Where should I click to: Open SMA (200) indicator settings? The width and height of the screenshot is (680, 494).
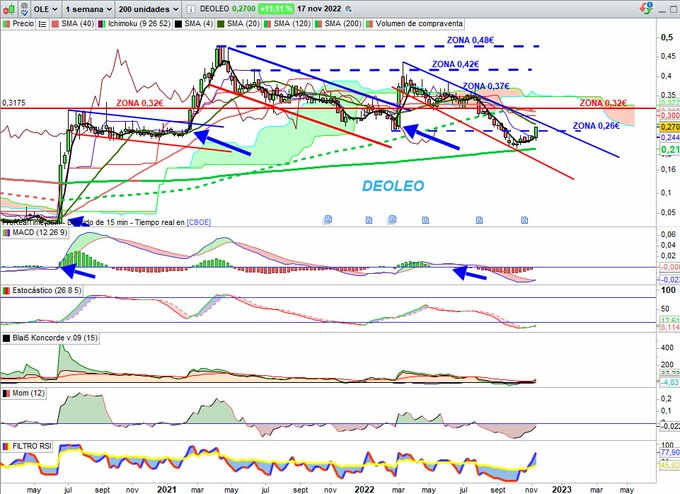343,23
